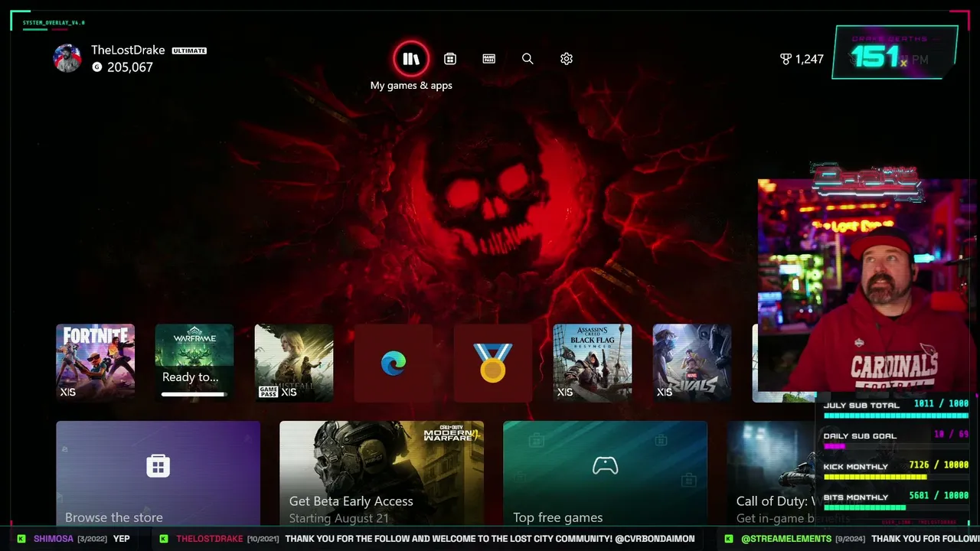Click the KICK MONTHLY label
The height and width of the screenshot is (551, 980).
[x=856, y=467]
